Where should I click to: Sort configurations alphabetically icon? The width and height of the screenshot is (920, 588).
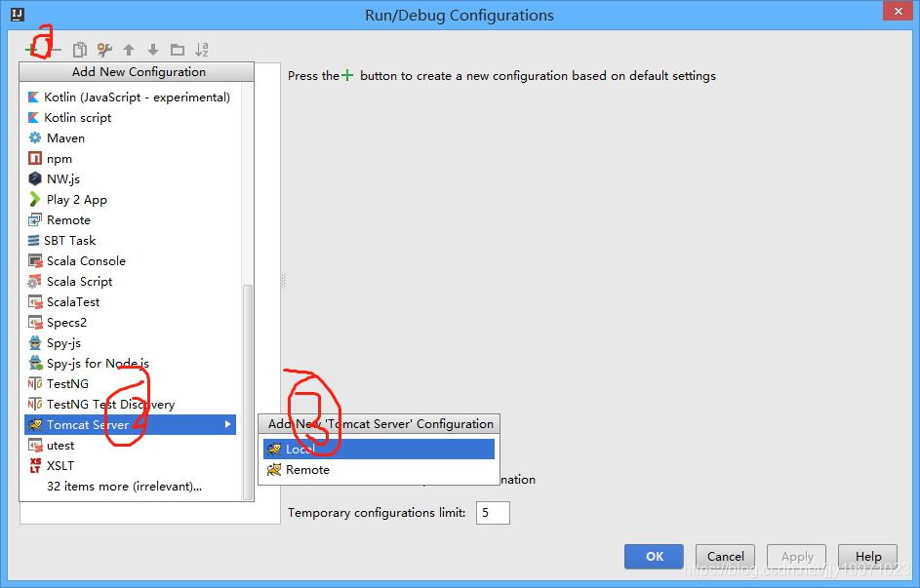pyautogui.click(x=202, y=50)
